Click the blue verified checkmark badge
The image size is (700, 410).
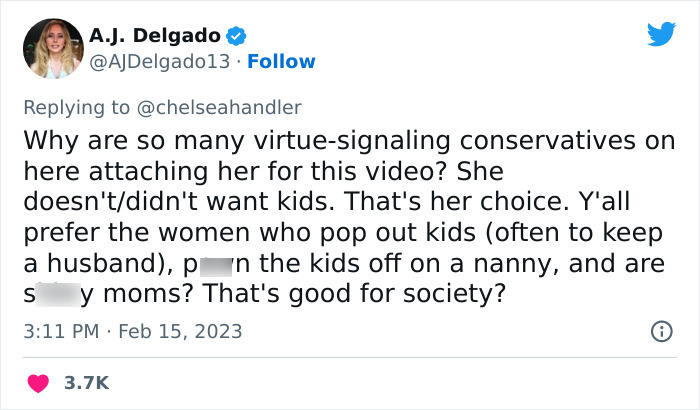click(236, 36)
